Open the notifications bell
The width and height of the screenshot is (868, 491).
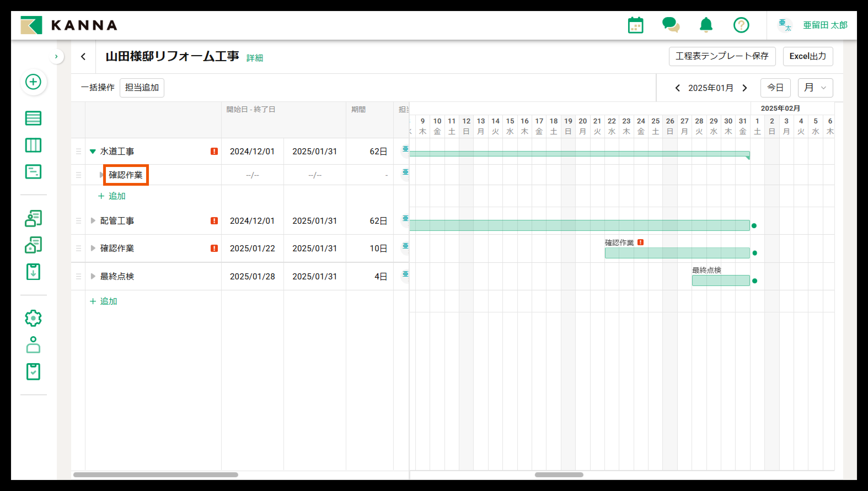(706, 25)
